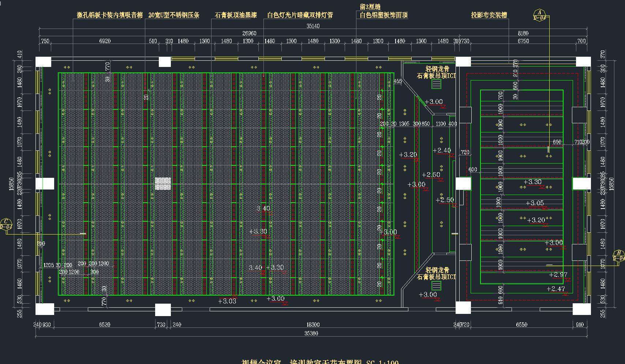Select the upper air vent grille symbol

(436, 84)
